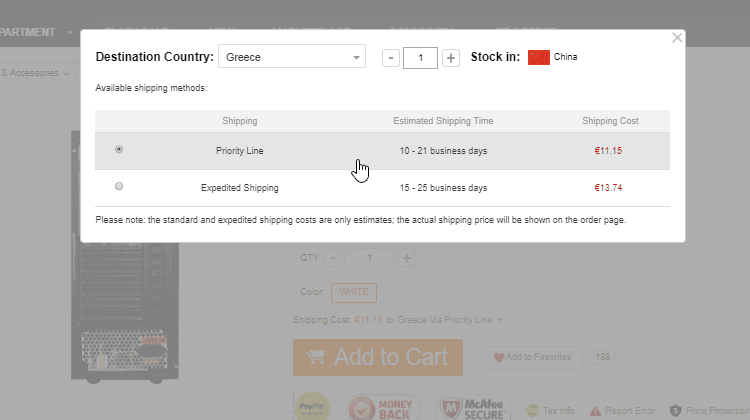Select the Priority Line radio button
The width and height of the screenshot is (750, 420).
[x=120, y=150]
